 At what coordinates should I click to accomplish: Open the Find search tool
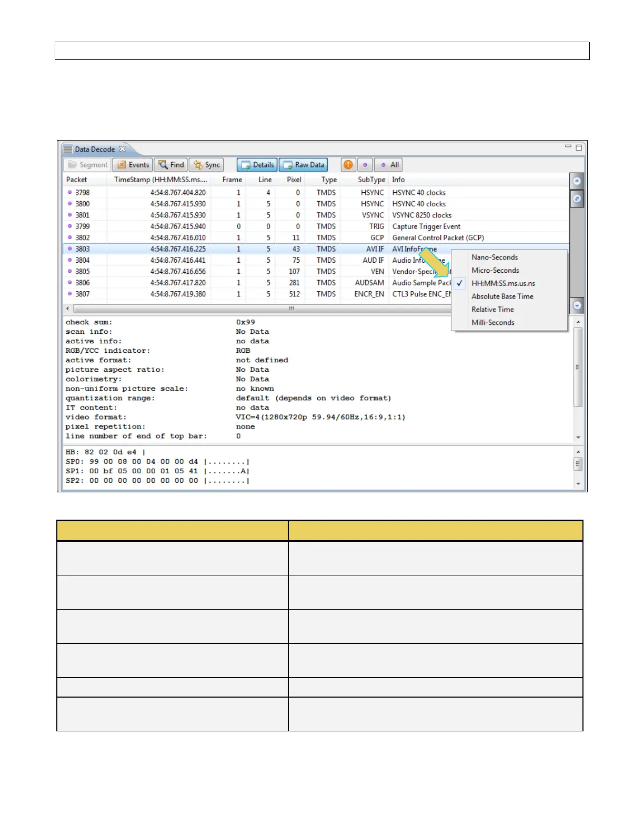[172, 165]
